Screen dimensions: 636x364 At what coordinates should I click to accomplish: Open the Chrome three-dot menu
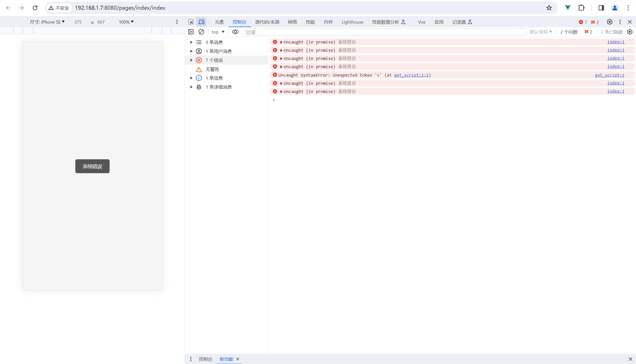pyautogui.click(x=628, y=8)
